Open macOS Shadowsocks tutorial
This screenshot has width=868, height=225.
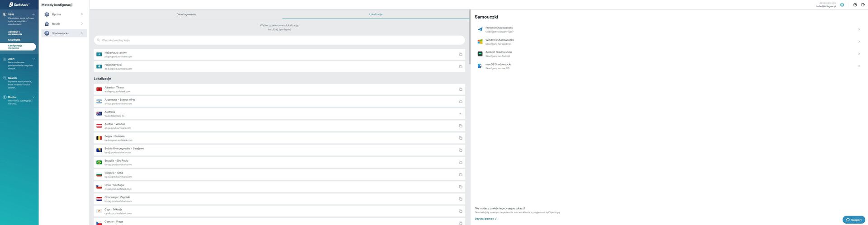669,66
